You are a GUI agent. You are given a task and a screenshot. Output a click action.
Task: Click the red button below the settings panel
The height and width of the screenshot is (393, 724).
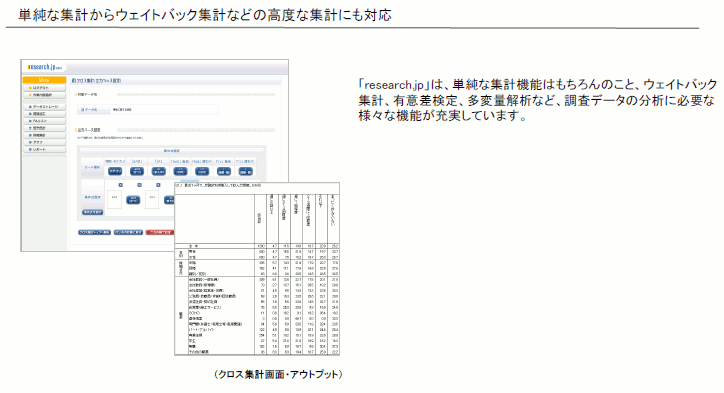160,232
